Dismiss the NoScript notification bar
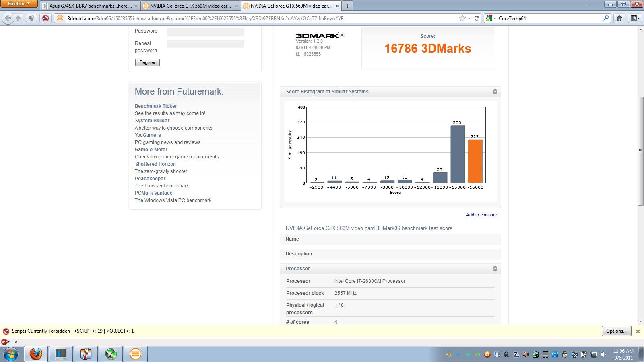The width and height of the screenshot is (644, 362). pyautogui.click(x=638, y=331)
